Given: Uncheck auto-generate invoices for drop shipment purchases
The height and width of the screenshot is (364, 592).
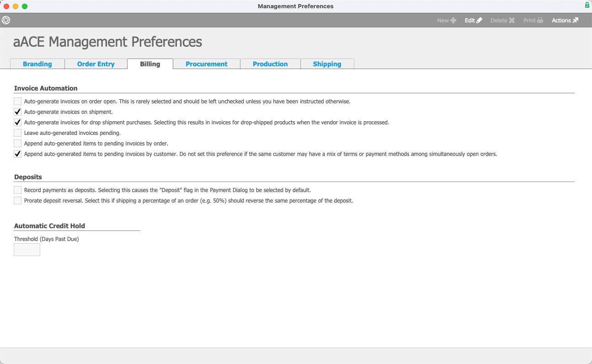Looking at the screenshot, I should tap(18, 123).
